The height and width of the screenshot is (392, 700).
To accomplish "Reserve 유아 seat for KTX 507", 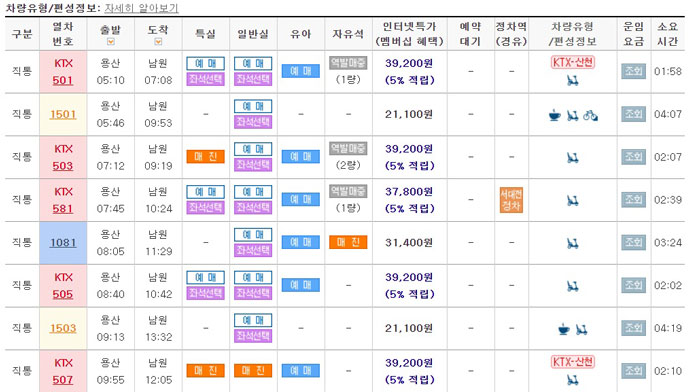I will 301,371.
